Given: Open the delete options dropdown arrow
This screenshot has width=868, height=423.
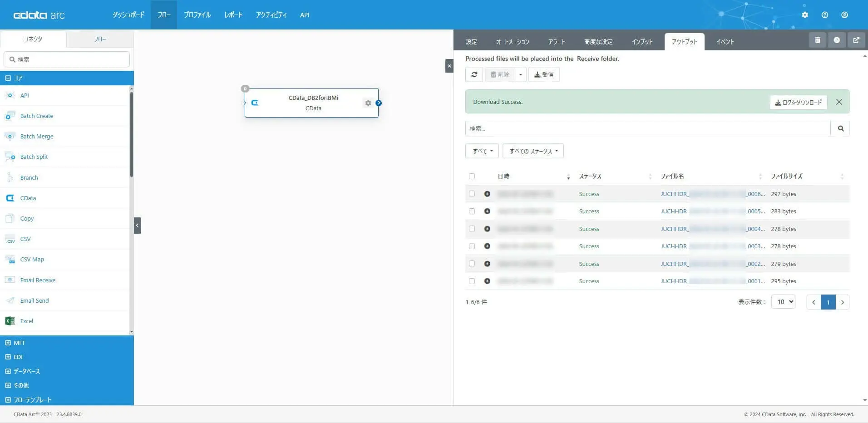Looking at the screenshot, I should coord(520,74).
